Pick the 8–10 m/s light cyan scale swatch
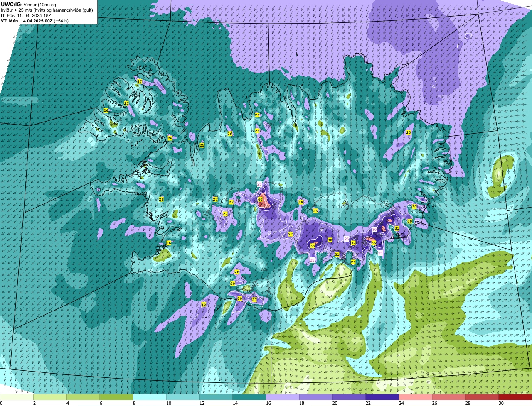Image resolution: width=532 pixels, height=406 pixels. tap(150, 397)
